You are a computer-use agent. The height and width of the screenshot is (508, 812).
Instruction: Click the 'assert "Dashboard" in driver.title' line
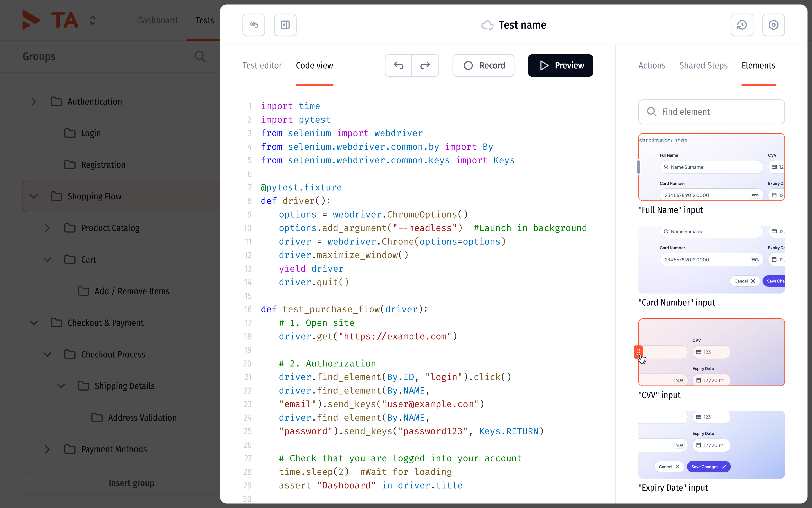[x=370, y=485]
